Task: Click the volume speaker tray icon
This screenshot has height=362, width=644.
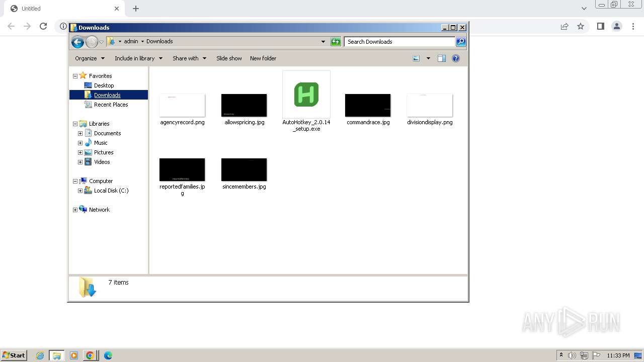Action: 572,355
